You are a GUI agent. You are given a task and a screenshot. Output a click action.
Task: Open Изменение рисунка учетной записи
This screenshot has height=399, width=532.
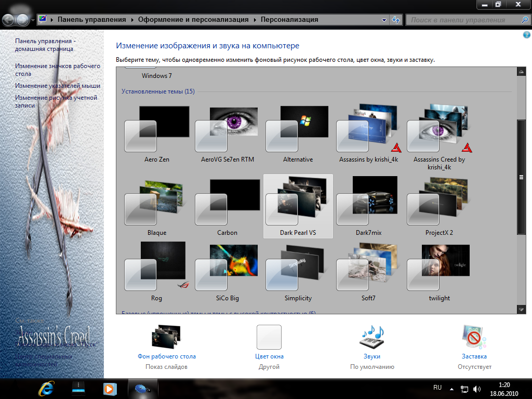(56, 101)
